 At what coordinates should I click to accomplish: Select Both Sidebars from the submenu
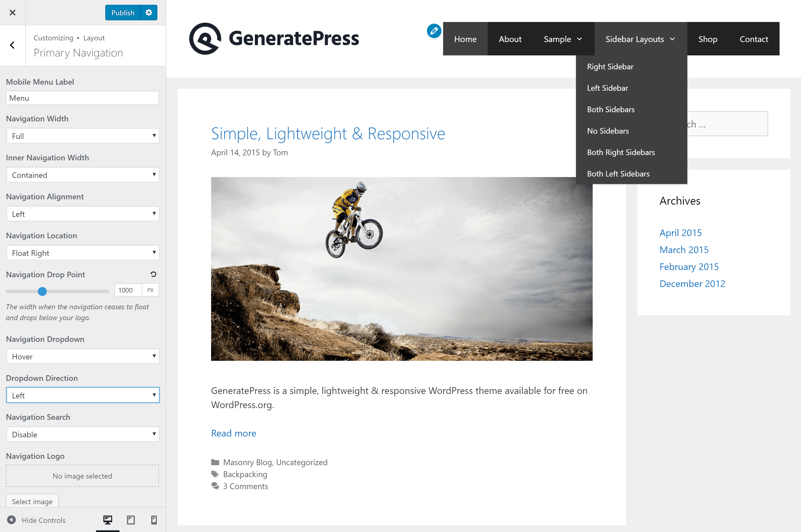(632, 109)
